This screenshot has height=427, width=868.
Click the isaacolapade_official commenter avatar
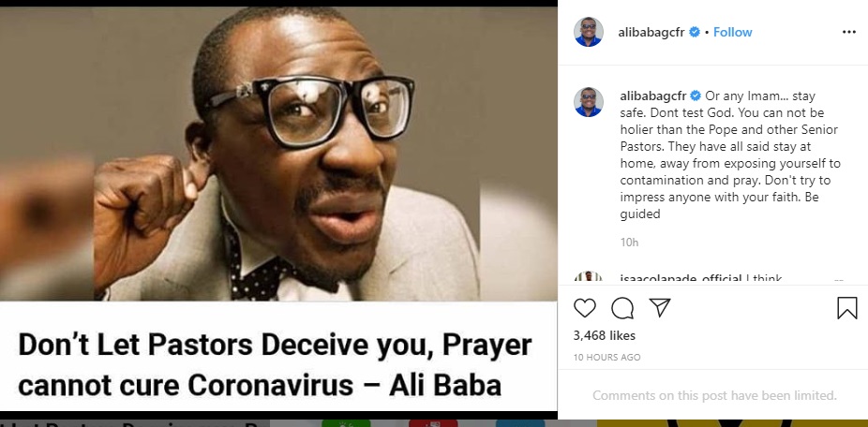pos(588,278)
